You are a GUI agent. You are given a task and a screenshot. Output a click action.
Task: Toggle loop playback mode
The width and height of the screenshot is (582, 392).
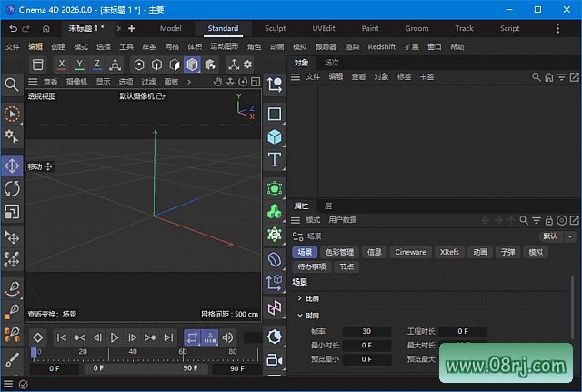coord(192,337)
